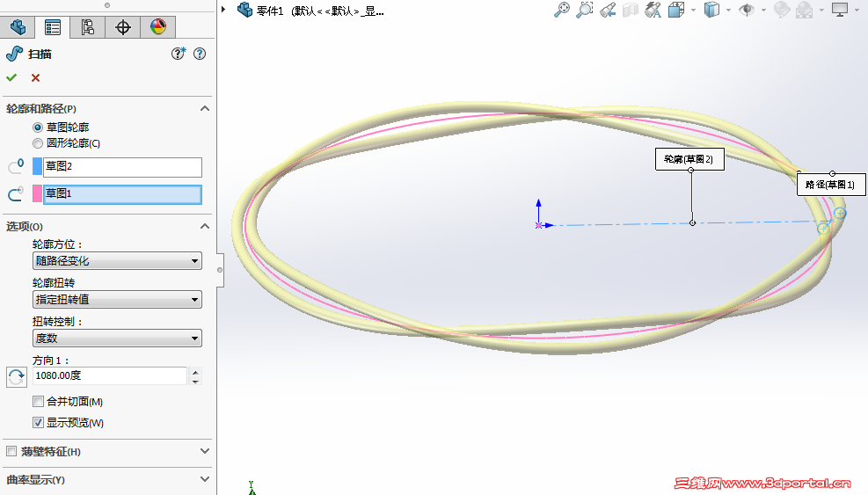The image size is (868, 495).
Task: Open the Display Style dropdown arrow
Action: tap(728, 10)
